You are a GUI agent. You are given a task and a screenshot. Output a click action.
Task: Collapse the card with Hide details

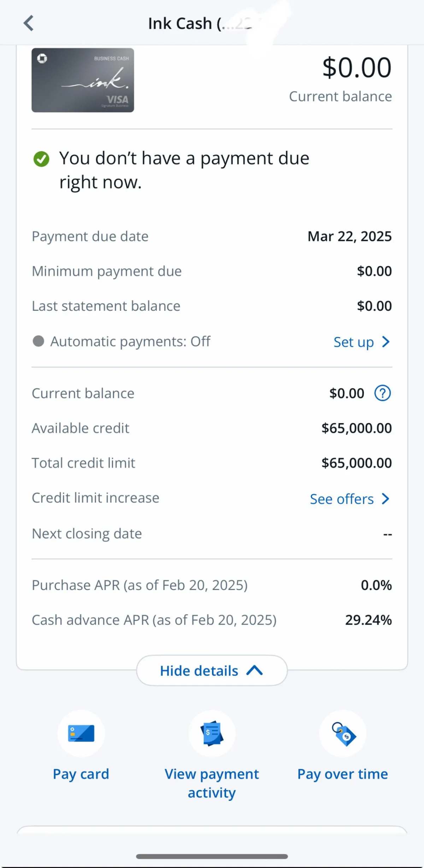point(212,671)
